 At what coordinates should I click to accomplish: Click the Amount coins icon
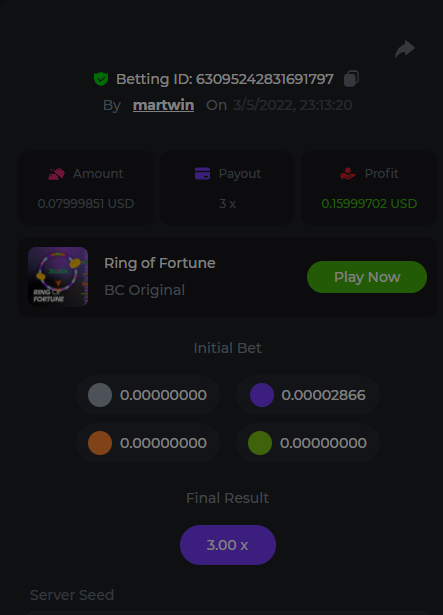pyautogui.click(x=57, y=173)
